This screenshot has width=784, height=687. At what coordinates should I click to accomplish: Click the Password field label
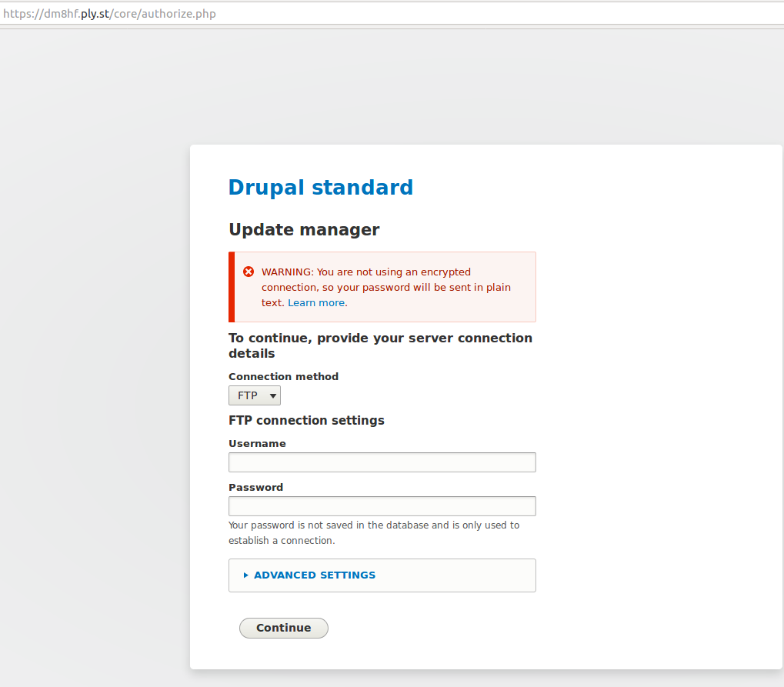[x=255, y=487]
